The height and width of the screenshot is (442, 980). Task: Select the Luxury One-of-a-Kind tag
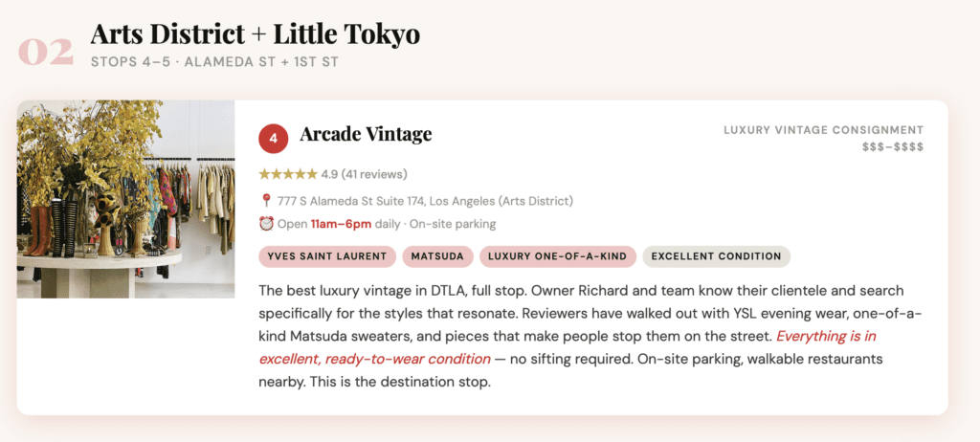[556, 256]
